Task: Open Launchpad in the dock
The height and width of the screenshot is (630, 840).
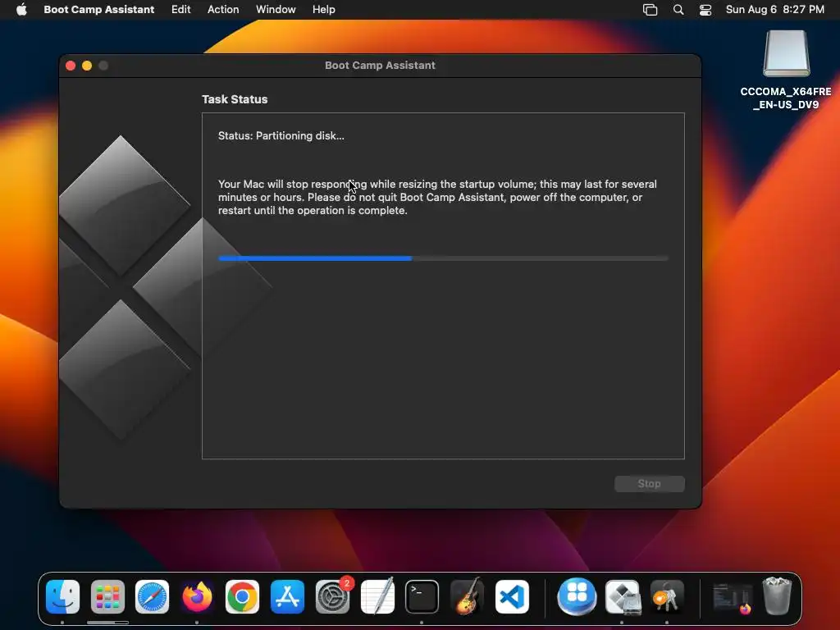Action: click(x=107, y=597)
